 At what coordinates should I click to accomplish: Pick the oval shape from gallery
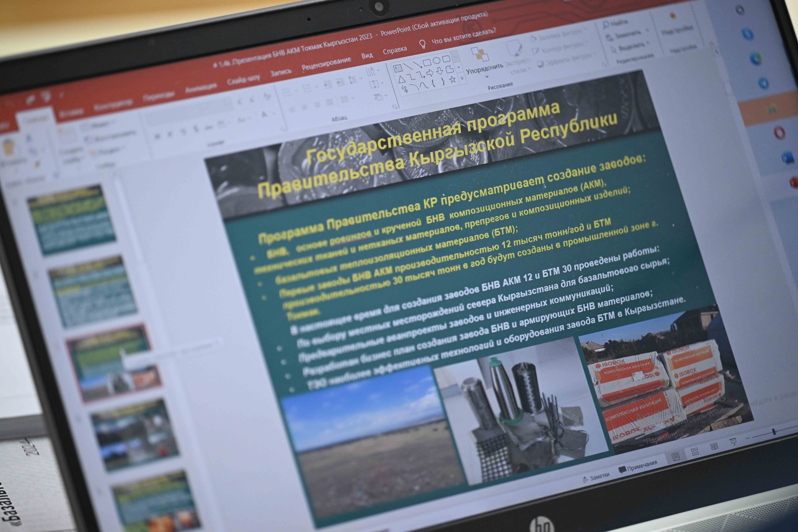[437, 60]
